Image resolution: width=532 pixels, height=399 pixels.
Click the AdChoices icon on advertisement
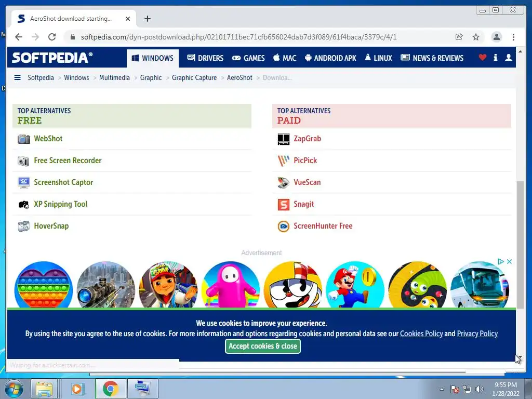[500, 261]
